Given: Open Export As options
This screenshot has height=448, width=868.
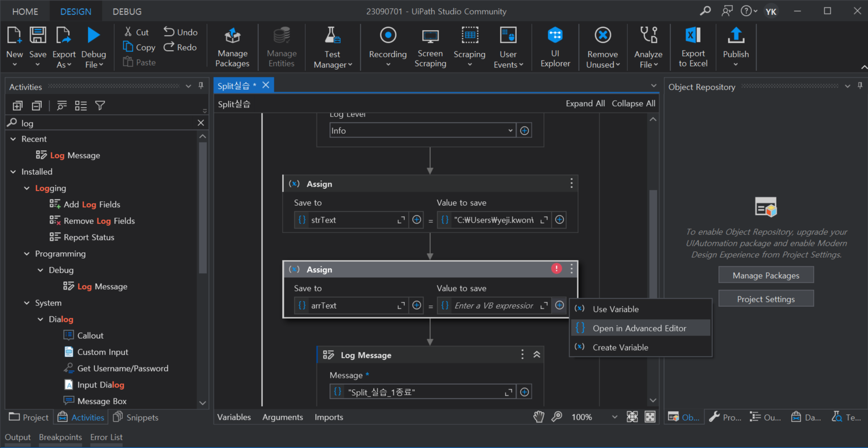Looking at the screenshot, I should coord(64,46).
